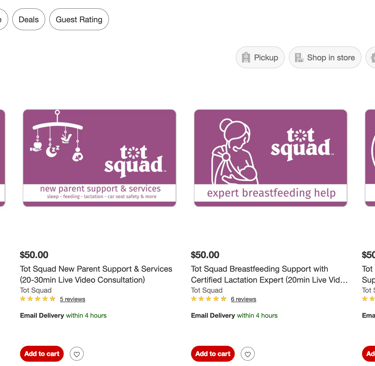Favorite the New Parent Support item with heart icon
The image size is (375, 366).
[x=77, y=354]
